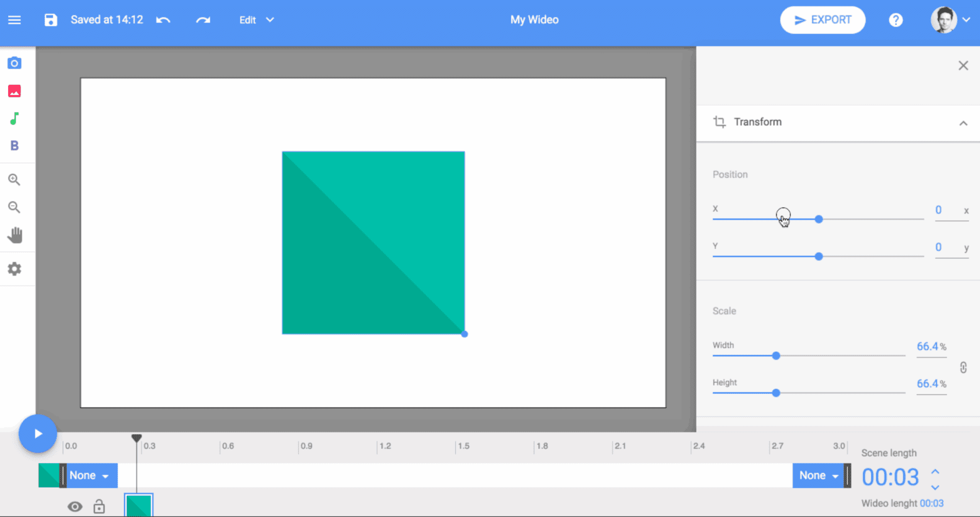
Task: Open the Edit dropdown menu
Action: pyautogui.click(x=256, y=20)
